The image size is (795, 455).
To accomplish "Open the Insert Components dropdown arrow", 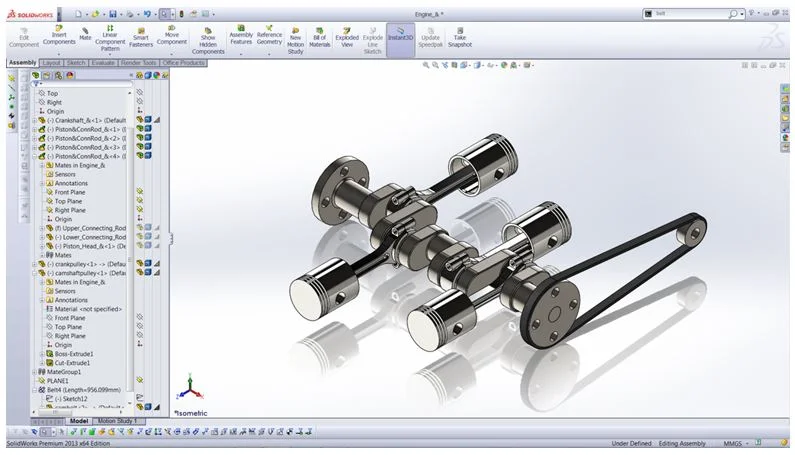I will tap(59, 53).
